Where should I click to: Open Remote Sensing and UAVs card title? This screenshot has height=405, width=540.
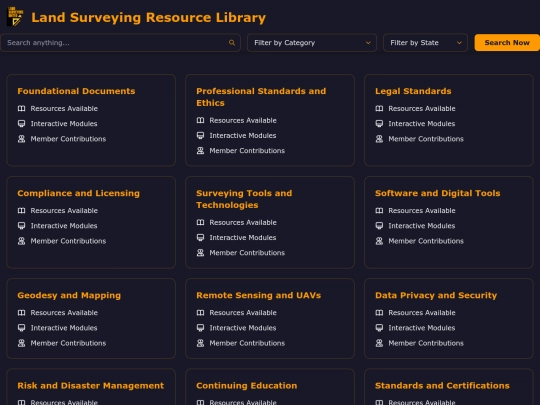[258, 295]
